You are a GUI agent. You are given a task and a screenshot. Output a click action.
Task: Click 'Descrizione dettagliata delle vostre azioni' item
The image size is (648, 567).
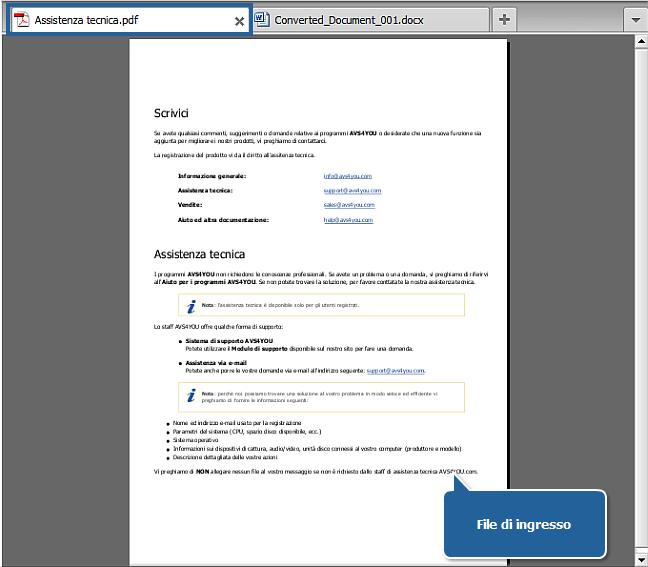(x=225, y=457)
